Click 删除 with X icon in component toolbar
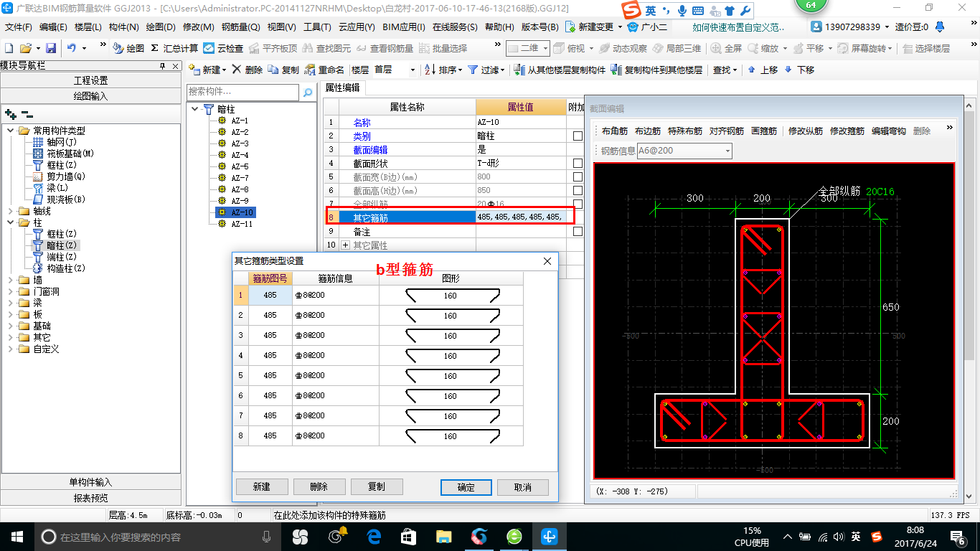The width and height of the screenshot is (980, 551). [248, 70]
